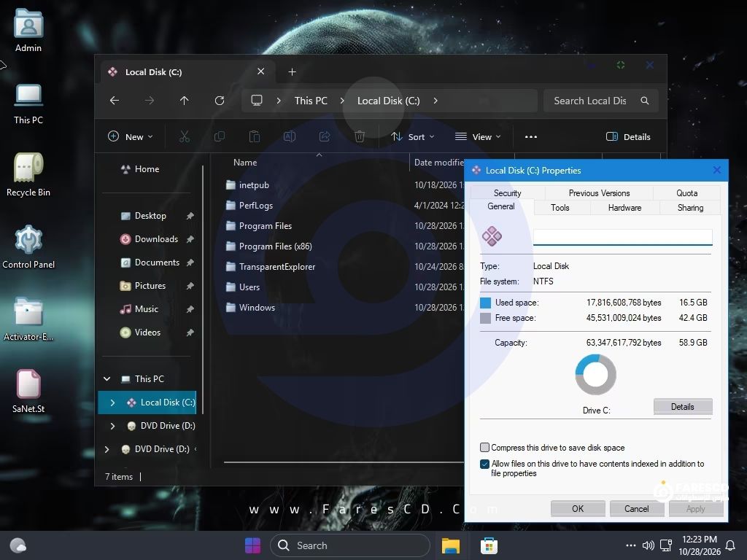Toggle the Details pane button

(x=628, y=136)
